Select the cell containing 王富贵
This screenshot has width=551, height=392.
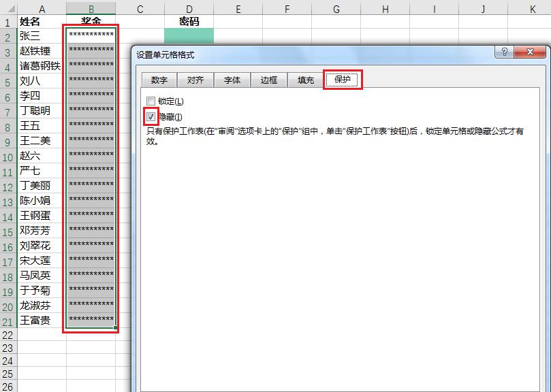(42, 321)
